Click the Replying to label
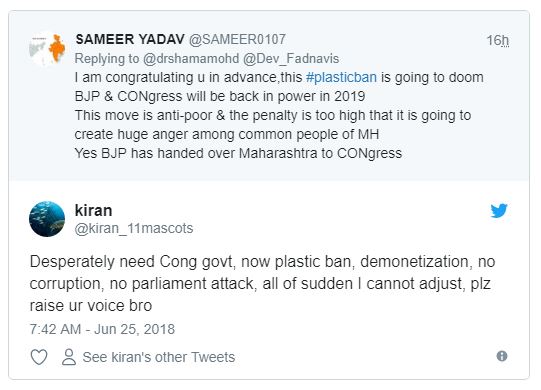 [x=107, y=59]
